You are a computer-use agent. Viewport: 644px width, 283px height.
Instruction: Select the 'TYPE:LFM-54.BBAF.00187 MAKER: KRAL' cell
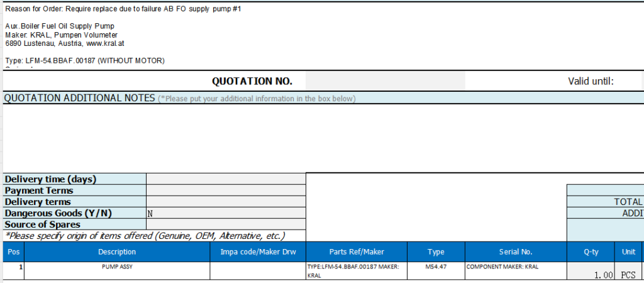tap(357, 271)
